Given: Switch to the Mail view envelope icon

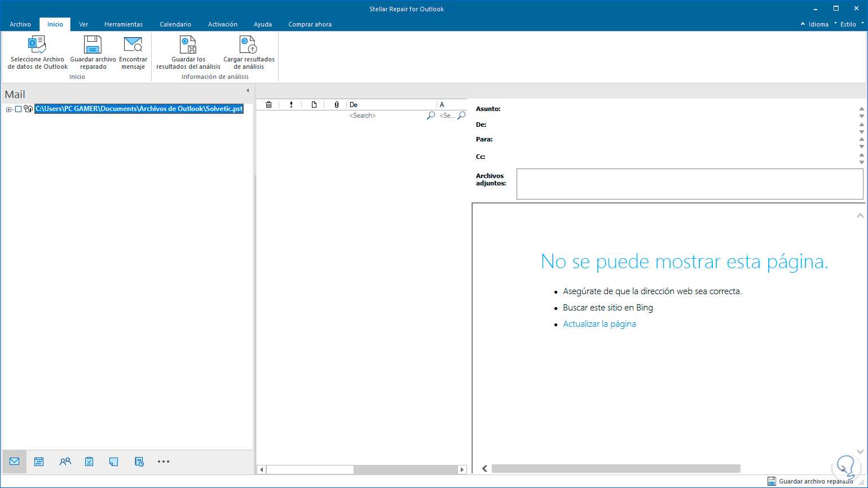Looking at the screenshot, I should 15,462.
